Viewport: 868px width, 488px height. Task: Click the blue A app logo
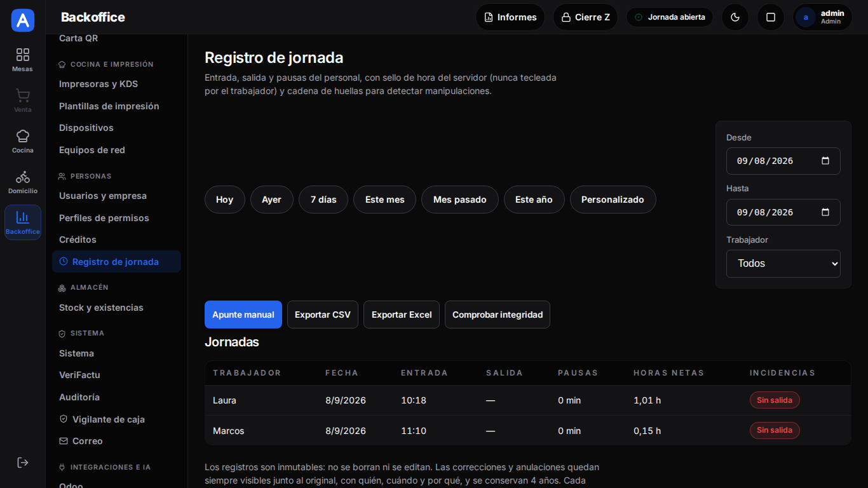coord(23,20)
